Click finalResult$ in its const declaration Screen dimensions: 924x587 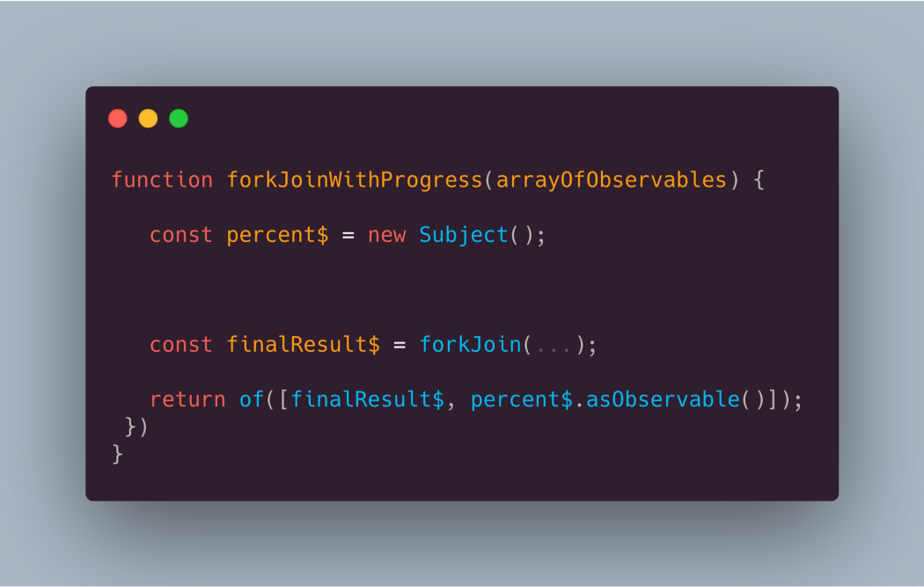(x=303, y=344)
